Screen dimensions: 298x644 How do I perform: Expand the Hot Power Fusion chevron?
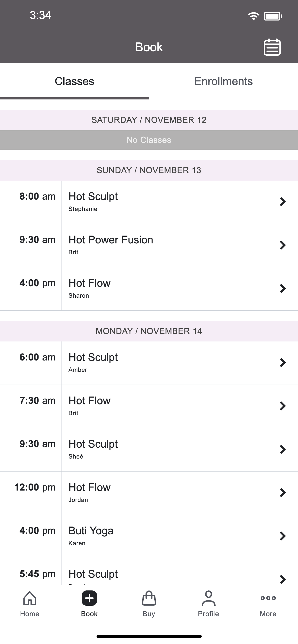(x=283, y=245)
